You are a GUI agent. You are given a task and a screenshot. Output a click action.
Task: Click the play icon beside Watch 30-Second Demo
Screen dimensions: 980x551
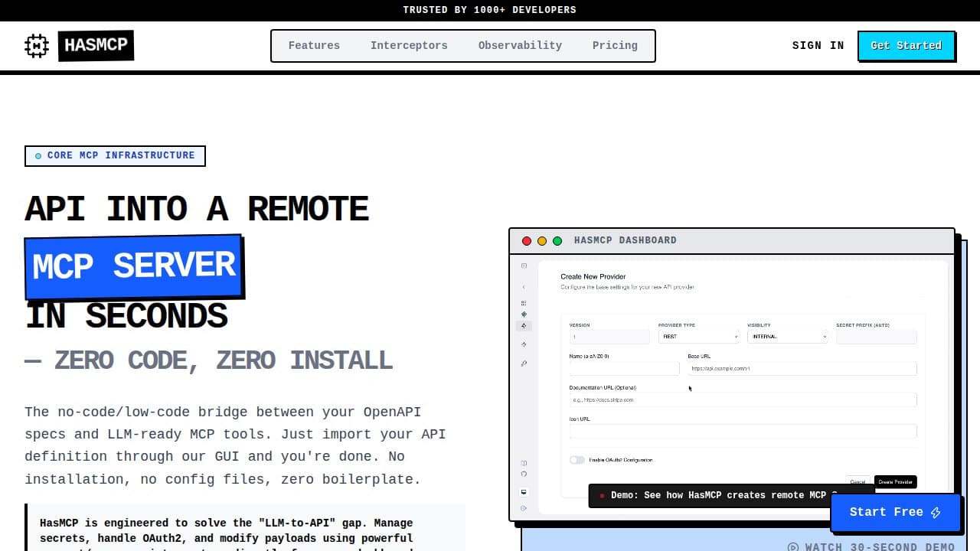pyautogui.click(x=793, y=547)
